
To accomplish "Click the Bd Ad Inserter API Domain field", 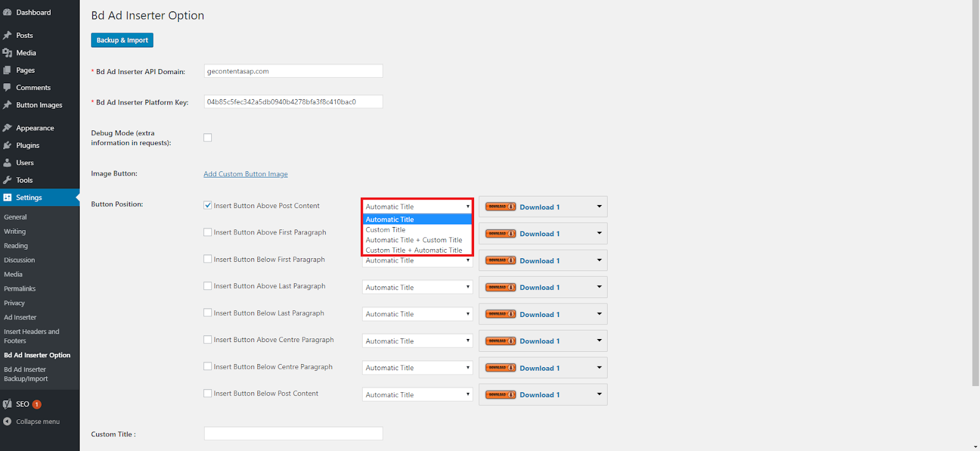I will [x=293, y=71].
